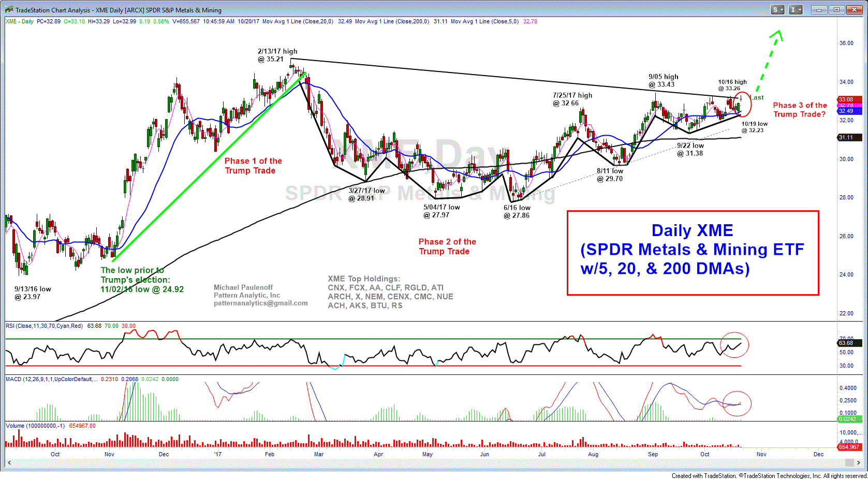Click the 36.00 price axis label
The width and height of the screenshot is (868, 479).
[846, 43]
